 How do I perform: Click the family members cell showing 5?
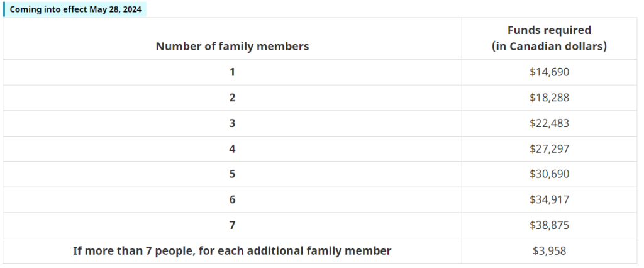(232, 174)
